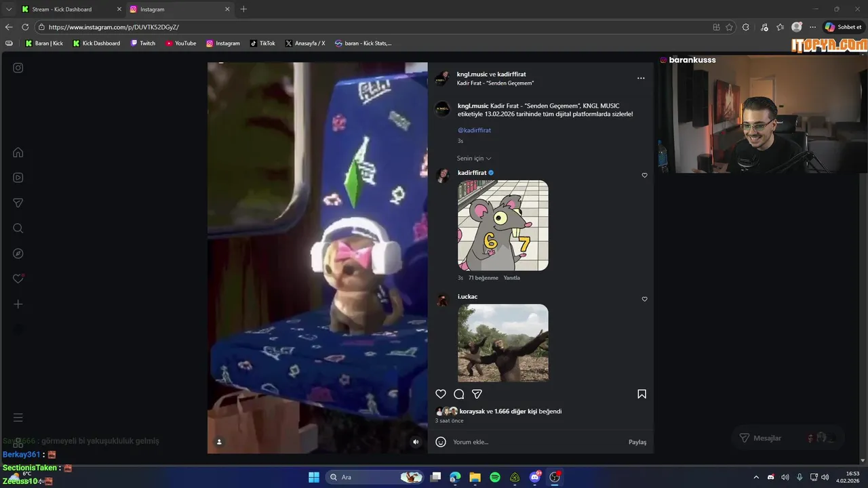This screenshot has height=488, width=868.
Task: Click i.uckac commenter username
Action: coord(467,297)
